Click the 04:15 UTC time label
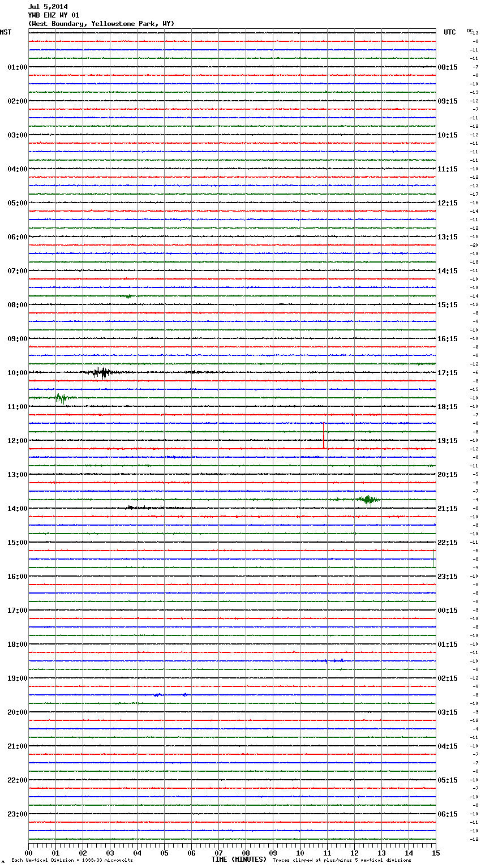This screenshot has height=868, width=481. click(x=448, y=746)
